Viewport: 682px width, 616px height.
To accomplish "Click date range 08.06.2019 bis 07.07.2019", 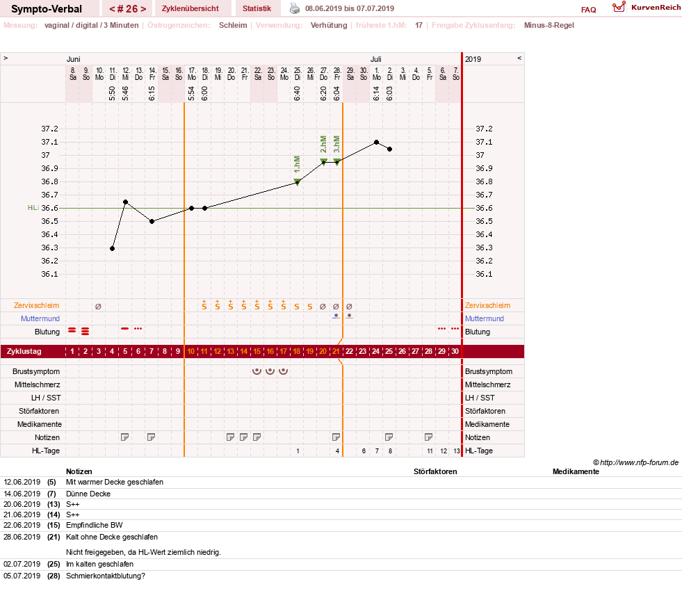I will click(350, 8).
